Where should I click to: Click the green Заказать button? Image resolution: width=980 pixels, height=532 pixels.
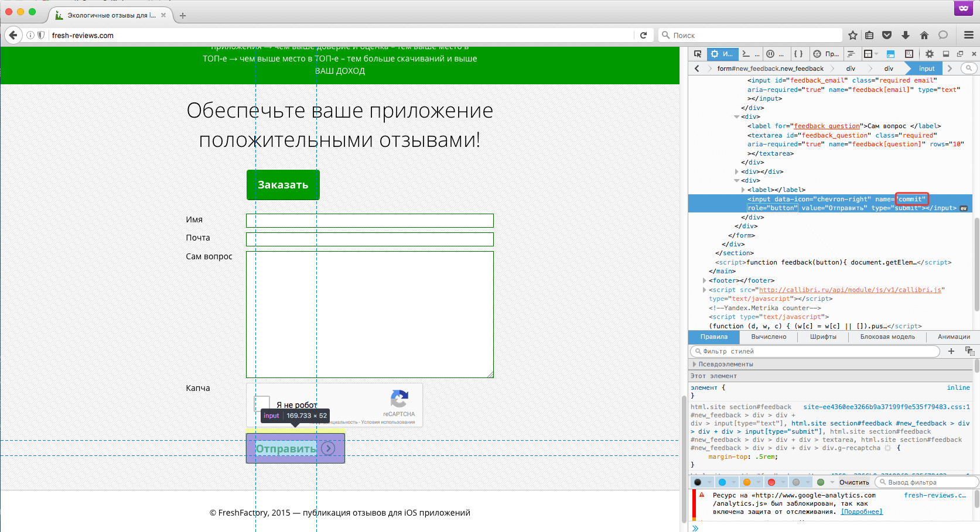283,184
